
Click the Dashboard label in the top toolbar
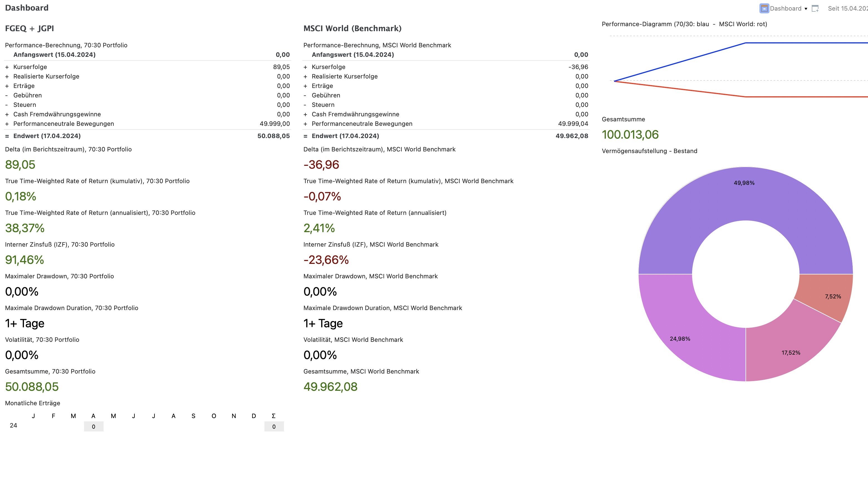click(785, 9)
